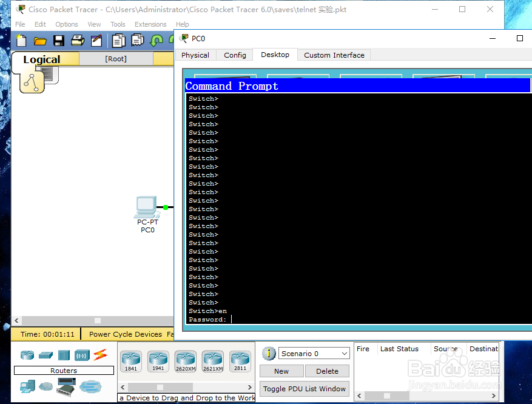This screenshot has width=532, height=404.
Task: Click device list scroll left arrow
Action: [x=123, y=387]
